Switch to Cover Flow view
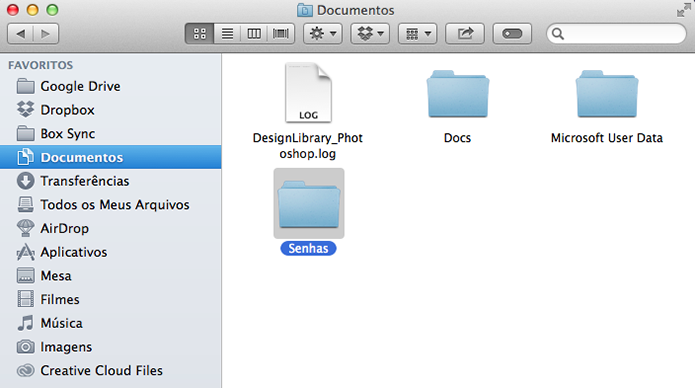 point(281,34)
